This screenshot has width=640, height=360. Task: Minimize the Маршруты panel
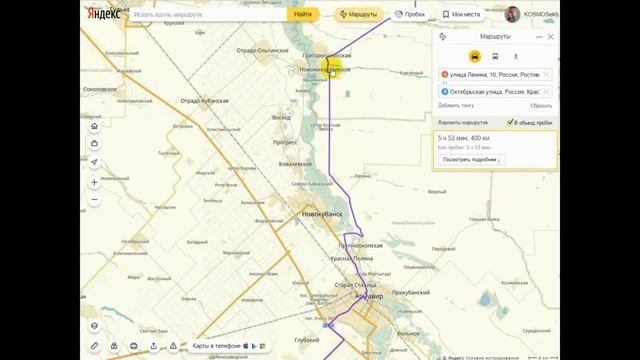[539, 37]
